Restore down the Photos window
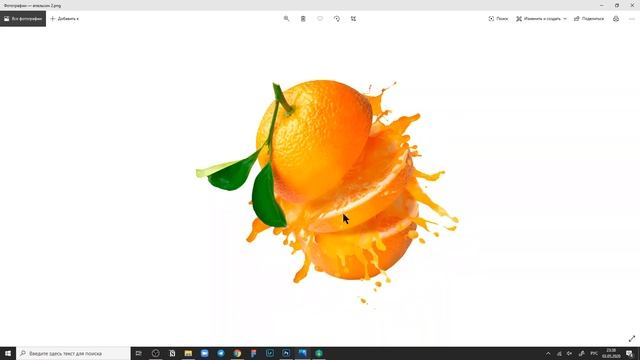The height and width of the screenshot is (360, 640). (x=617, y=5)
